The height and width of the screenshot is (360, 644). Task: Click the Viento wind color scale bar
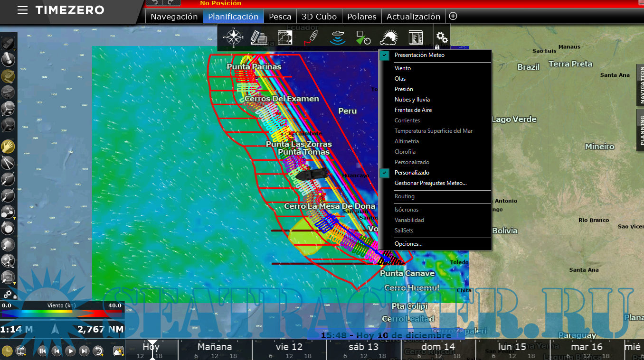[x=62, y=313]
